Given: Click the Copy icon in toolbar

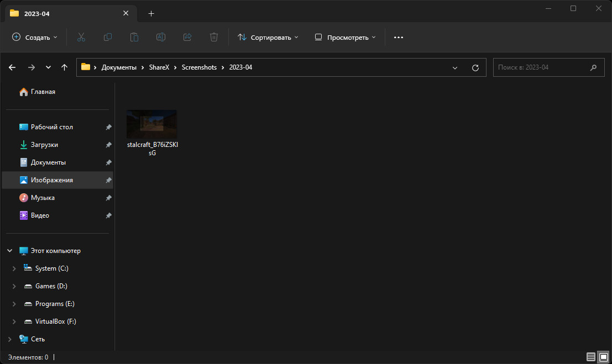Looking at the screenshot, I should (x=108, y=37).
